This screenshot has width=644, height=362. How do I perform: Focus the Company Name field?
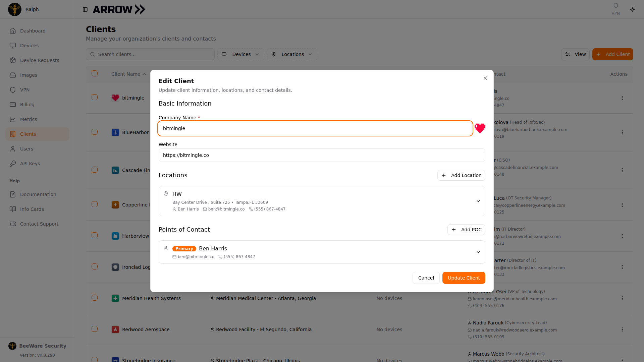click(315, 128)
